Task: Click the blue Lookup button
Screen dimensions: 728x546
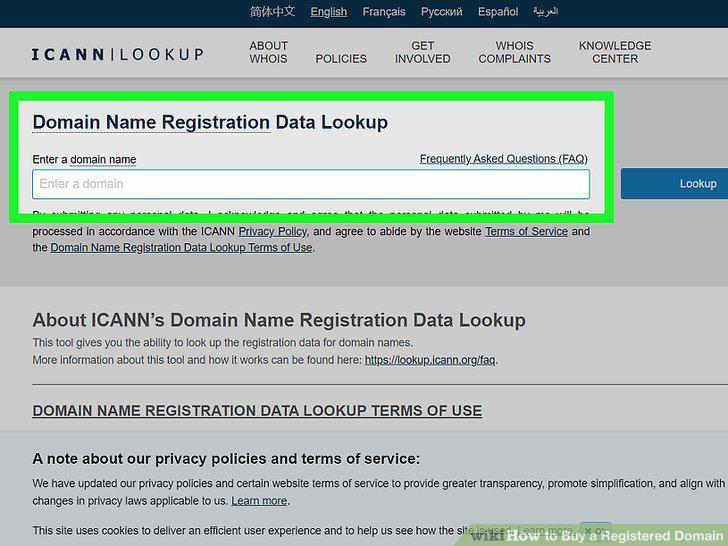Action: click(x=675, y=183)
